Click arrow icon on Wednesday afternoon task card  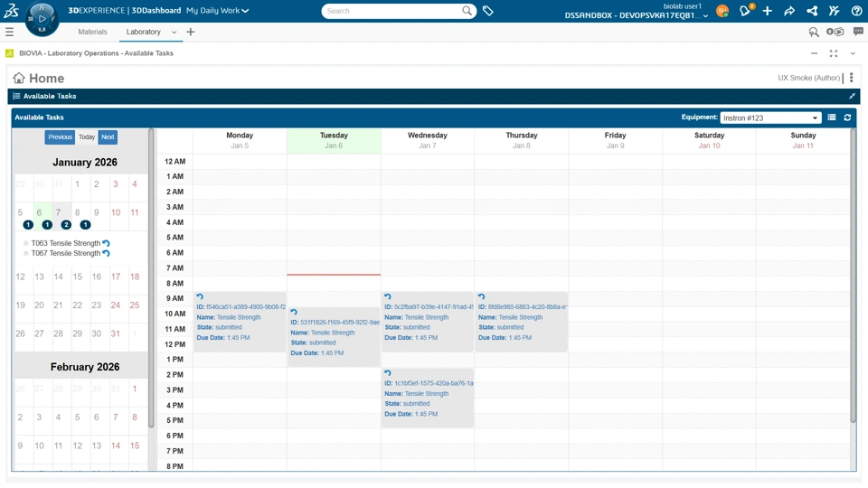pos(388,373)
